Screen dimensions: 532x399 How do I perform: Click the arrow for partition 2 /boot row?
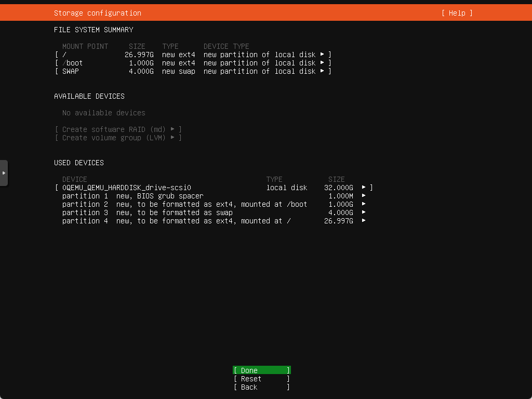364,204
